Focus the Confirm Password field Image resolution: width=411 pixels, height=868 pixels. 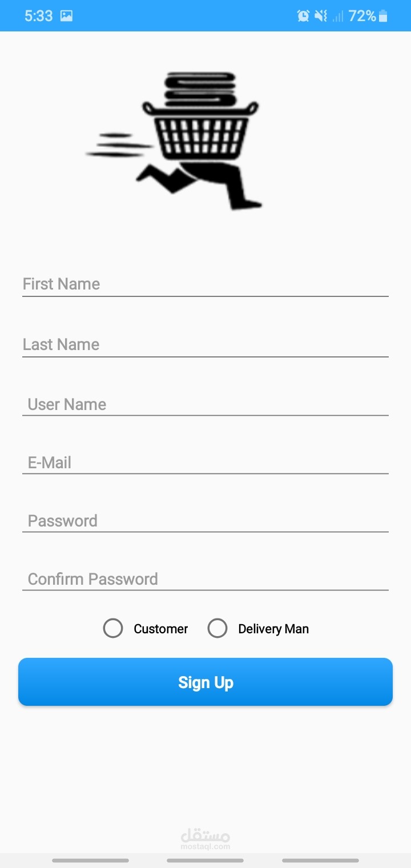click(x=205, y=578)
